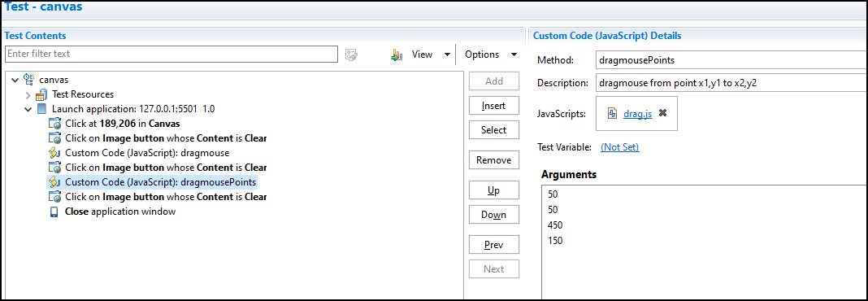Collapse the Launch application node
Image resolution: width=868 pixels, height=301 pixels.
(x=28, y=109)
